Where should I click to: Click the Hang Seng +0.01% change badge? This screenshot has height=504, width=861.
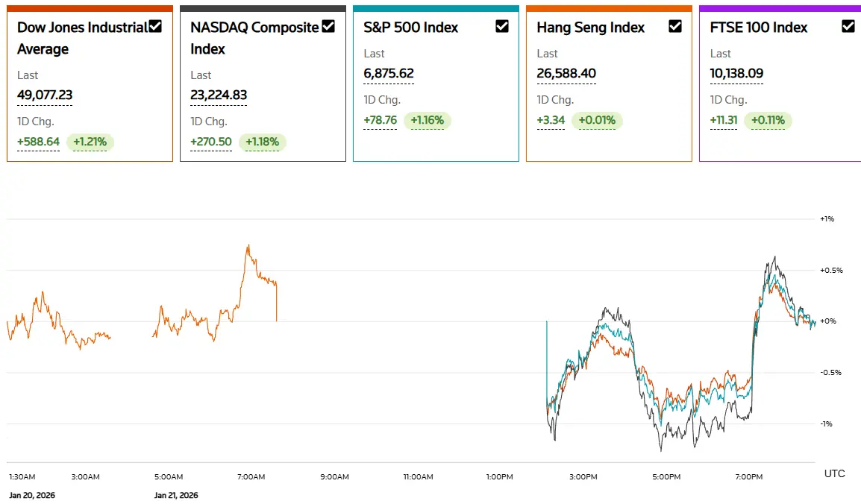pos(597,120)
